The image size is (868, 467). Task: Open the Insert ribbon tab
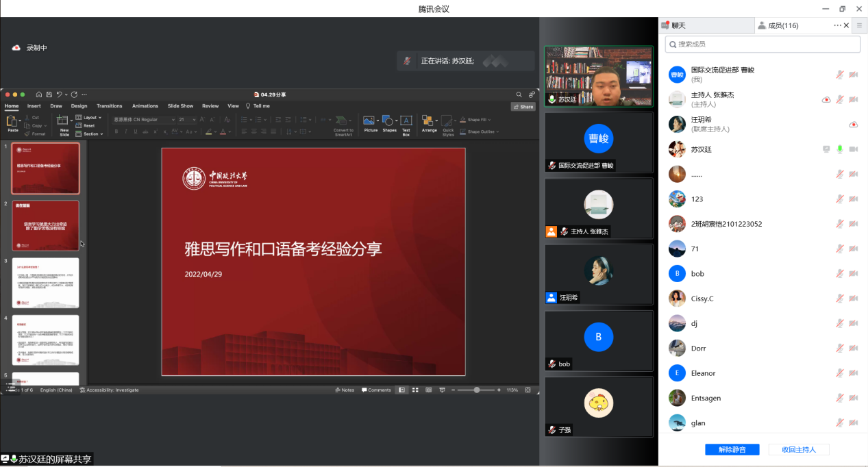coord(34,106)
